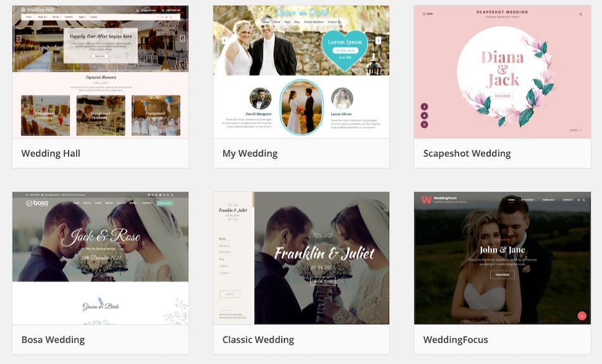The image size is (602, 364).
Task: Click next slide arrow in Wedding Hall preview
Action: (x=183, y=39)
